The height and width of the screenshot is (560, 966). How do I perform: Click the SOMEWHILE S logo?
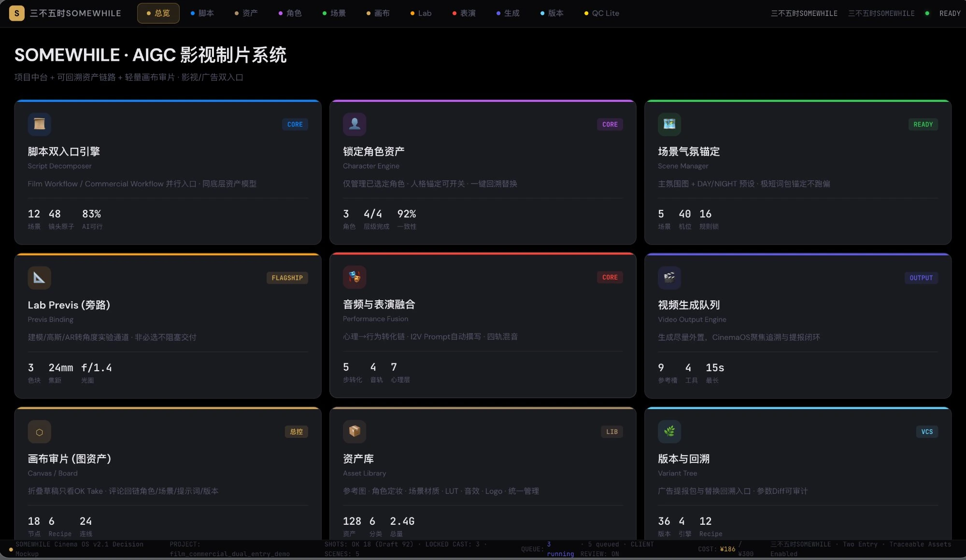point(17,13)
